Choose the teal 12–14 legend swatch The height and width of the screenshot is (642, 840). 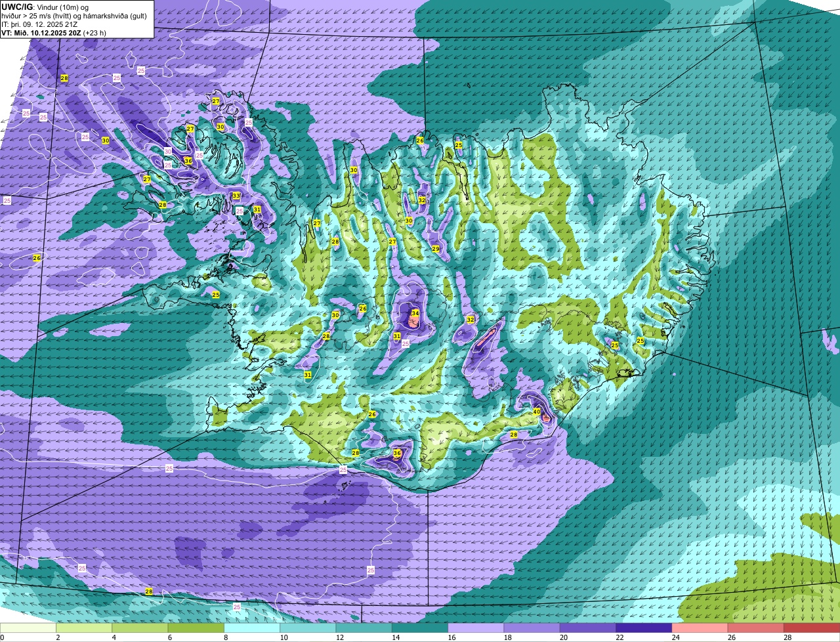[x=364, y=628]
